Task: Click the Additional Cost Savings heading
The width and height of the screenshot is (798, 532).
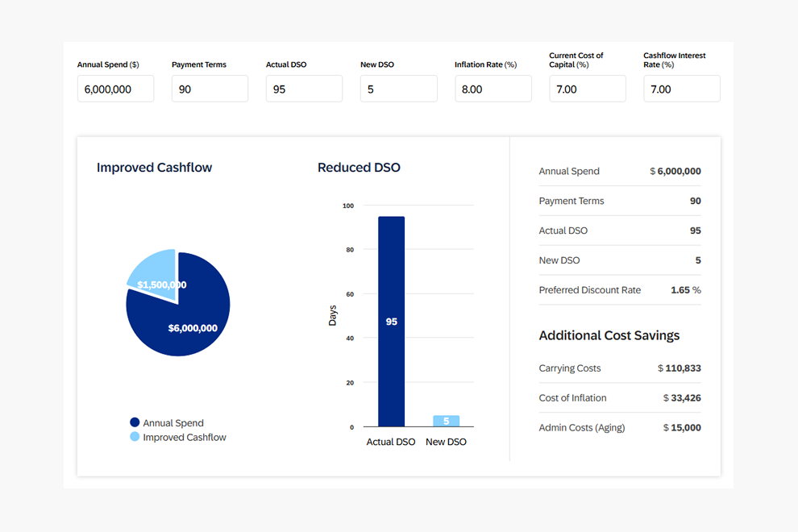Action: 609,335
